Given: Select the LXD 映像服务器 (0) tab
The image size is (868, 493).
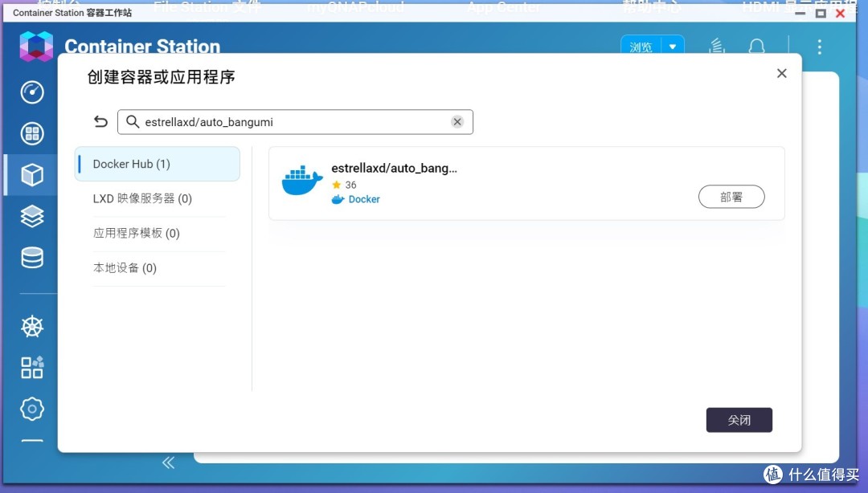Looking at the screenshot, I should (158, 198).
